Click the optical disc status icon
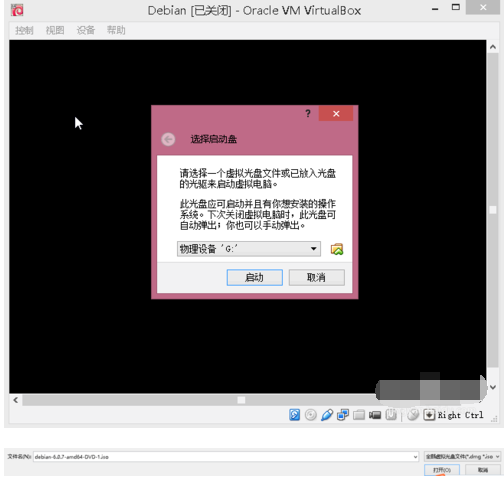Screen dimensions: 504x478 click(311, 415)
